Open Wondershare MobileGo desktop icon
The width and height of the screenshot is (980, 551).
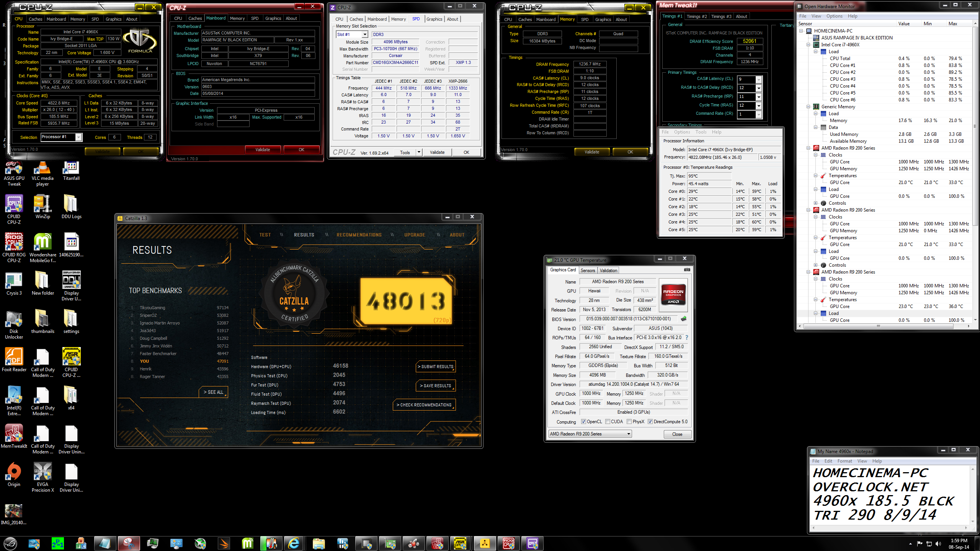point(42,248)
